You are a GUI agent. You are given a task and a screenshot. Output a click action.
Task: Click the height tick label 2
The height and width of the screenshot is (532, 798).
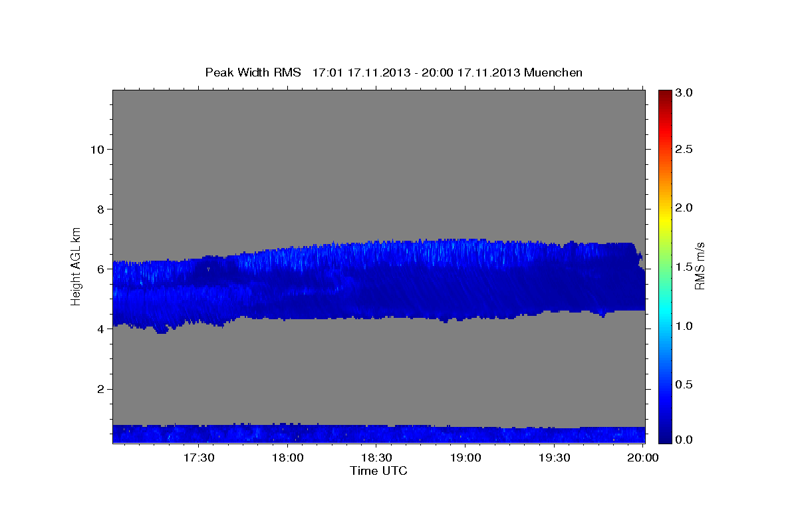(99, 389)
